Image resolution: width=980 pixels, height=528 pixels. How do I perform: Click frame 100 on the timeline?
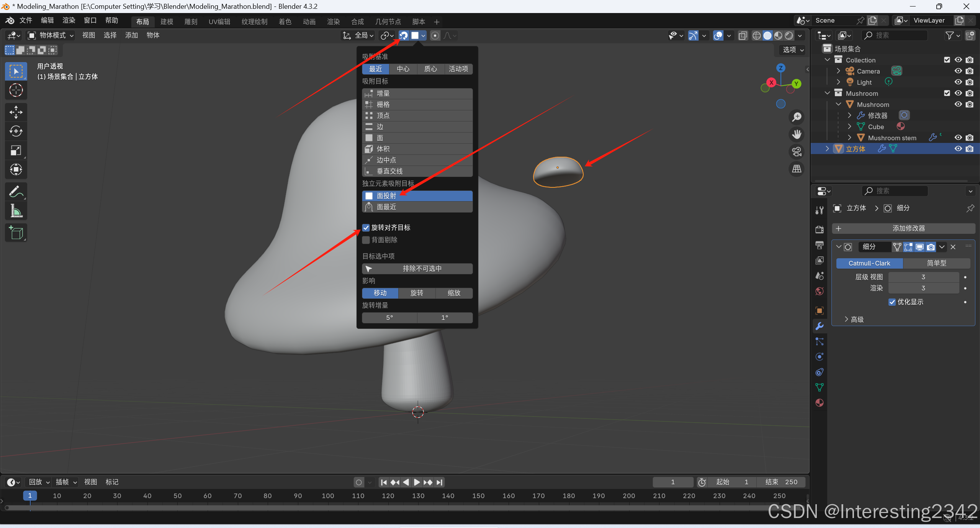pyautogui.click(x=328, y=496)
